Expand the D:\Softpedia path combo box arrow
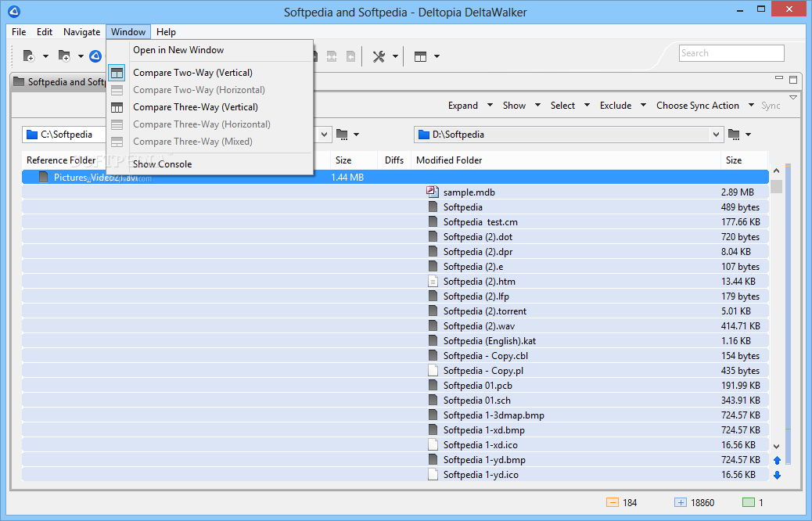The width and height of the screenshot is (812, 521). [x=716, y=135]
